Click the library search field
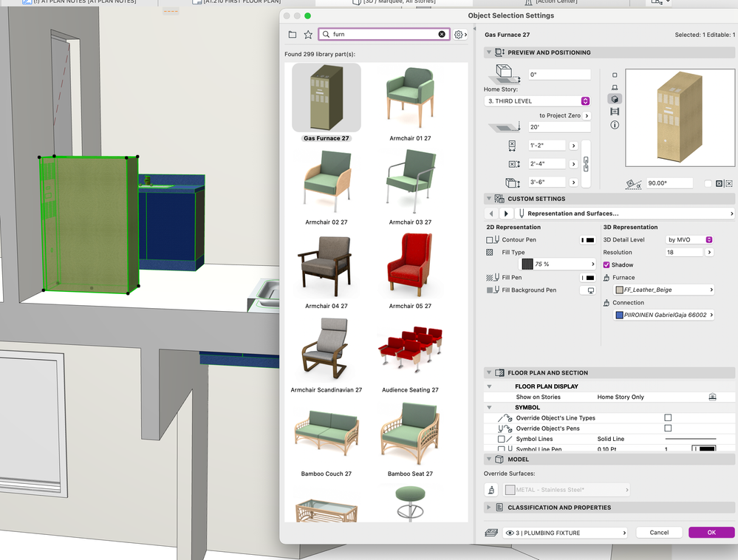Screen dimensions: 738x560 (383, 34)
